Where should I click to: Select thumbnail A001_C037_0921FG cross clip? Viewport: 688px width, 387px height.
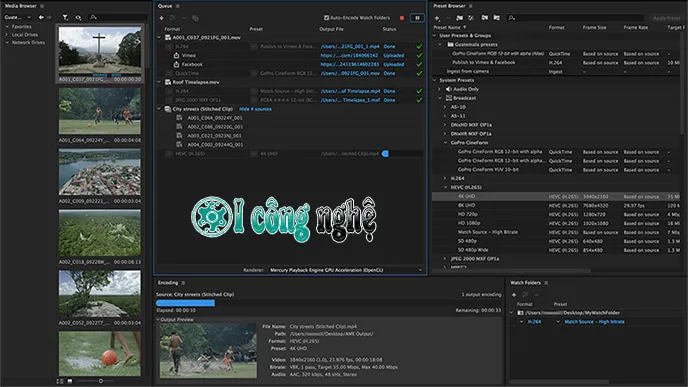tap(100, 53)
